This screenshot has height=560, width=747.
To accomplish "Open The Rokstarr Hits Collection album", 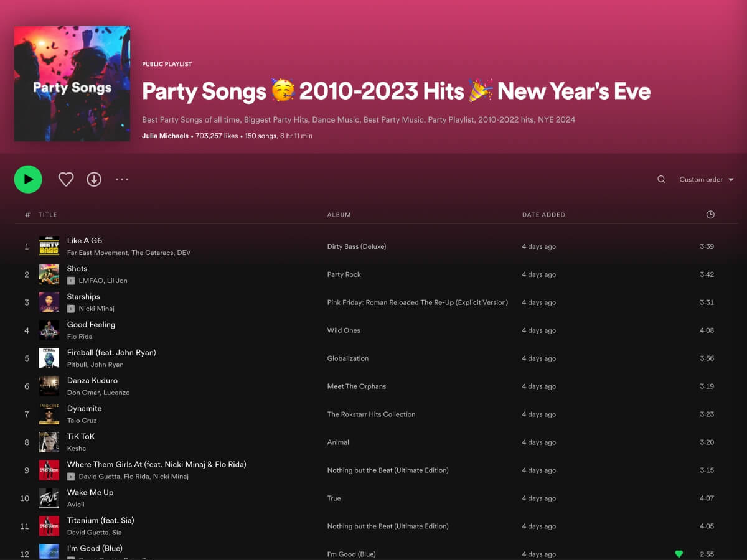I will click(x=372, y=414).
